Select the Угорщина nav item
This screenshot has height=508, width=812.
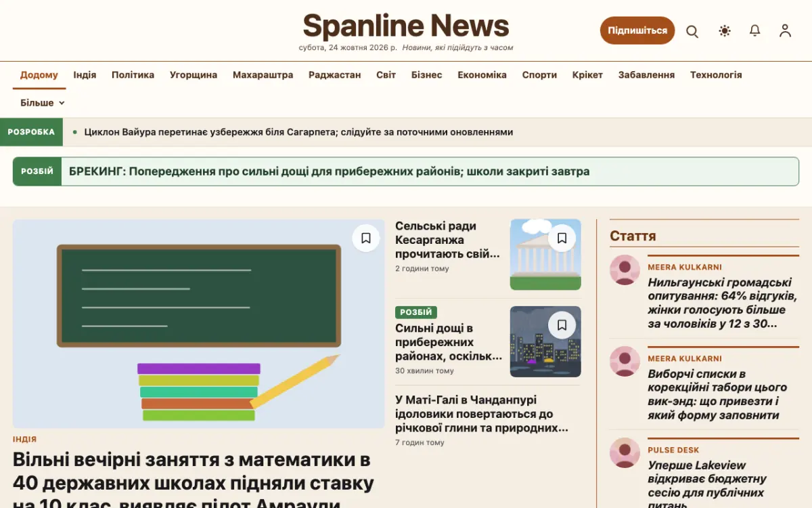pyautogui.click(x=194, y=75)
